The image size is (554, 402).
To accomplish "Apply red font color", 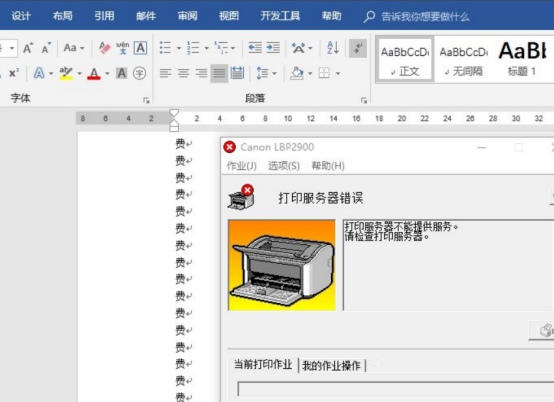I will (x=94, y=73).
